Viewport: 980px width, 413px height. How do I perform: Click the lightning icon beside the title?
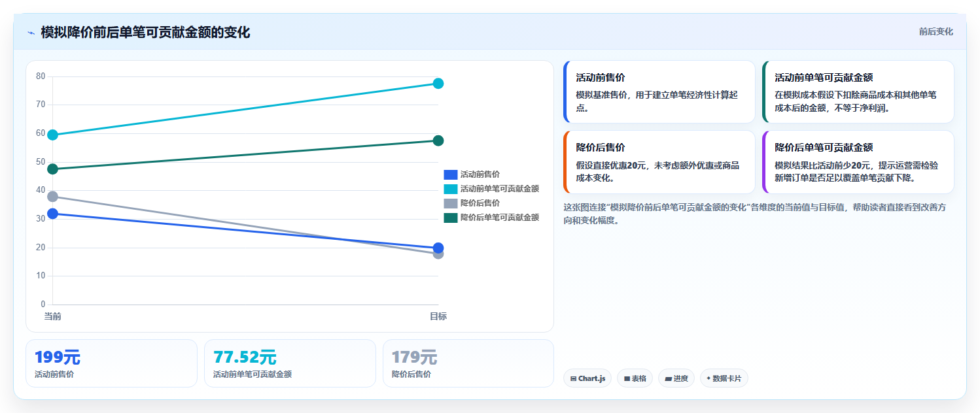coord(31,33)
